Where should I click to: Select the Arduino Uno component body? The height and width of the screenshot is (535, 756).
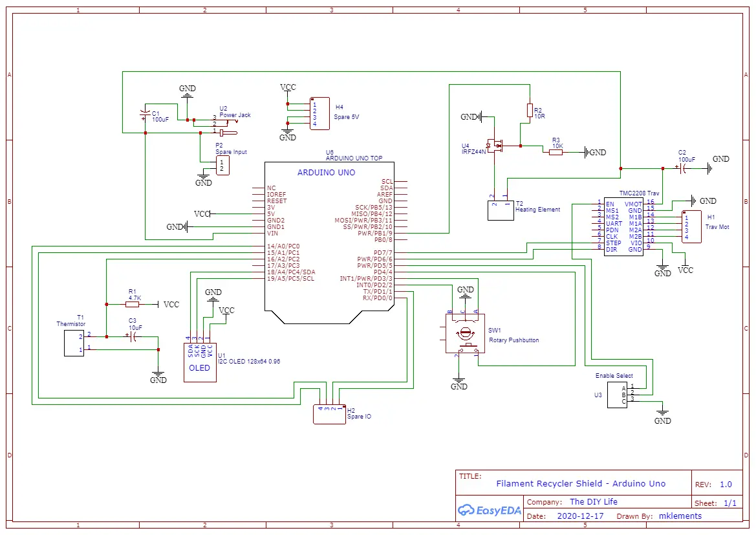329,246
